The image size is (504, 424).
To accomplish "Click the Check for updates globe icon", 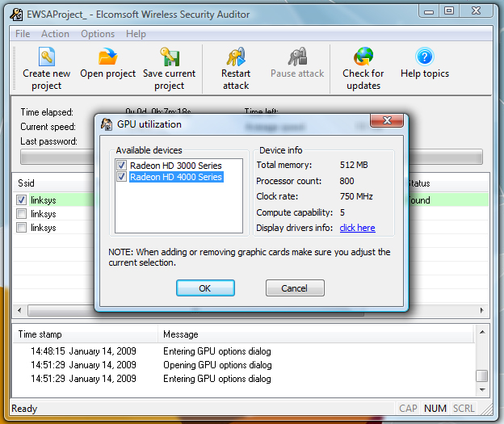I will (x=363, y=57).
